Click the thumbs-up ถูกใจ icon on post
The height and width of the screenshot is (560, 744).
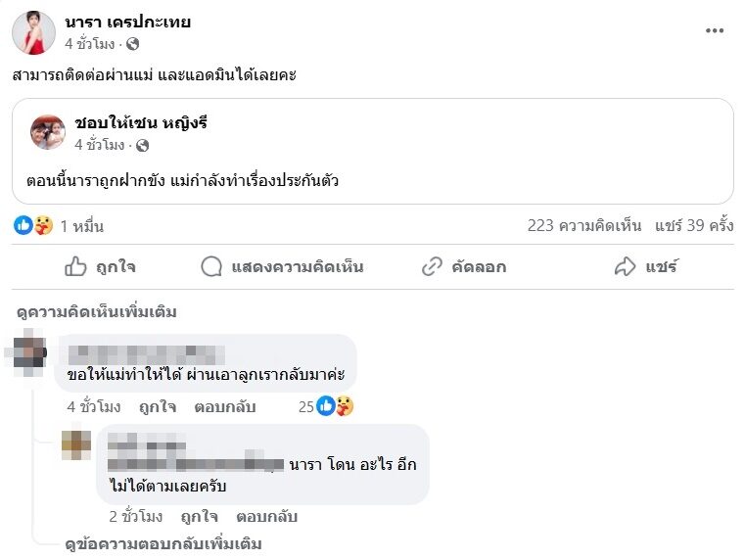[x=76, y=266]
